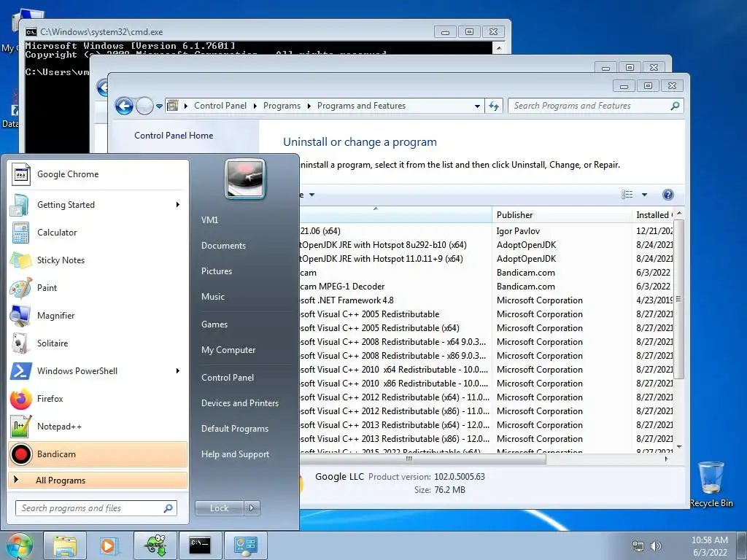Open File Explorer from taskbar
The width and height of the screenshot is (747, 560).
click(x=65, y=545)
